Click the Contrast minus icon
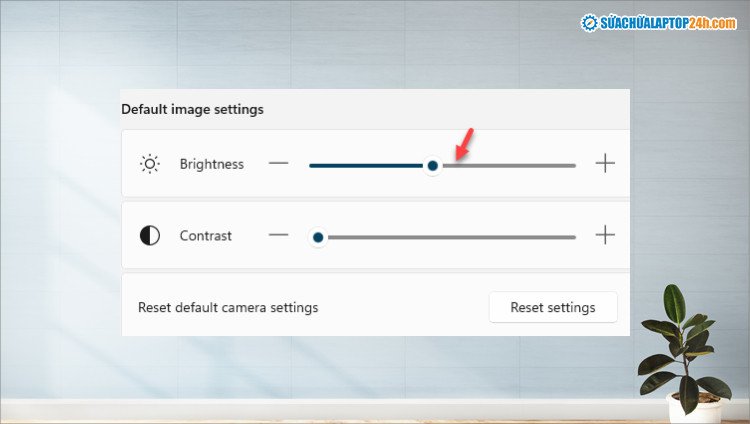Image resolution: width=750 pixels, height=424 pixels. (x=278, y=235)
